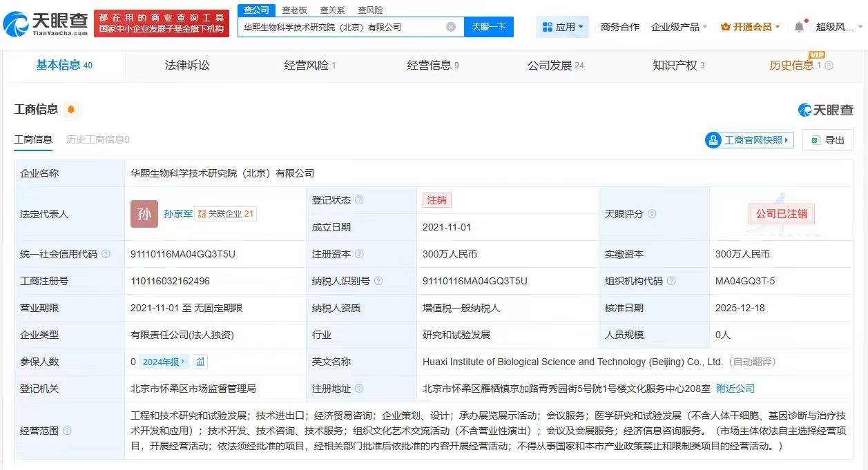Open the 应用 dropdown menu
The height and width of the screenshot is (470, 868).
[563, 27]
